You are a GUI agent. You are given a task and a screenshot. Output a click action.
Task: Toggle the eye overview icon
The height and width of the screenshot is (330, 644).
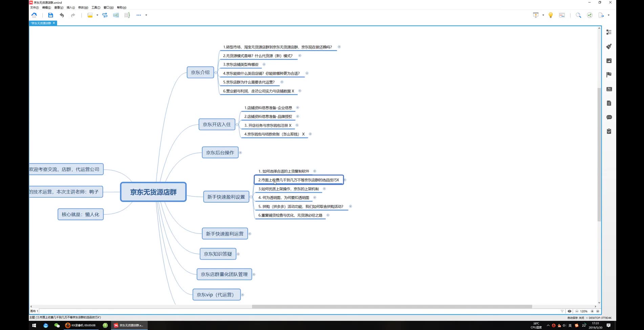coord(570,311)
